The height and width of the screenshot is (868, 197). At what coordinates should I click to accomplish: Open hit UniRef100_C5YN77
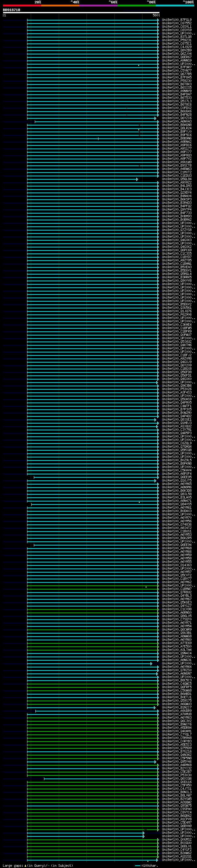176,71
